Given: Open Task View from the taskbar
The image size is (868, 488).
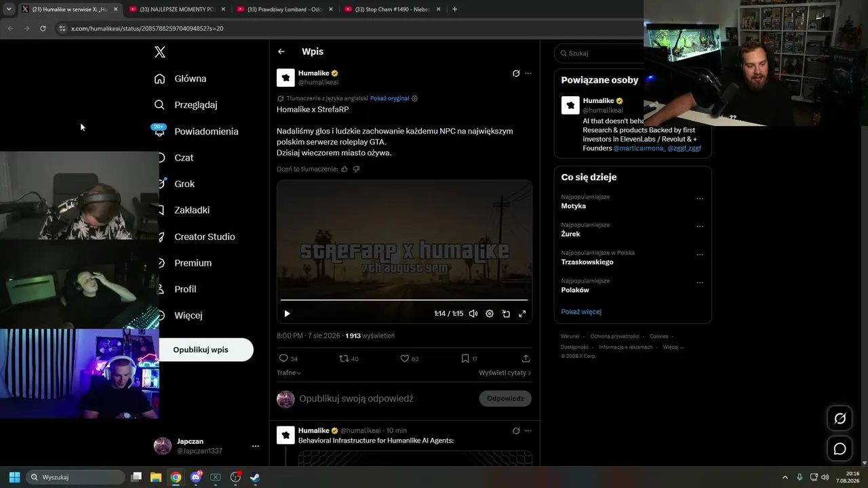Looking at the screenshot, I should [x=136, y=477].
